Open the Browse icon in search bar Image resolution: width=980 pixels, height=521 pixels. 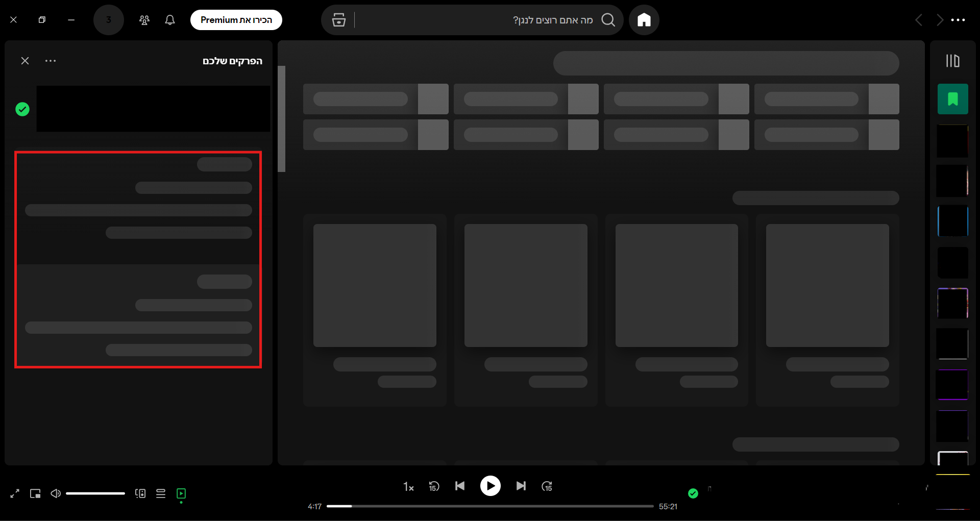click(338, 20)
